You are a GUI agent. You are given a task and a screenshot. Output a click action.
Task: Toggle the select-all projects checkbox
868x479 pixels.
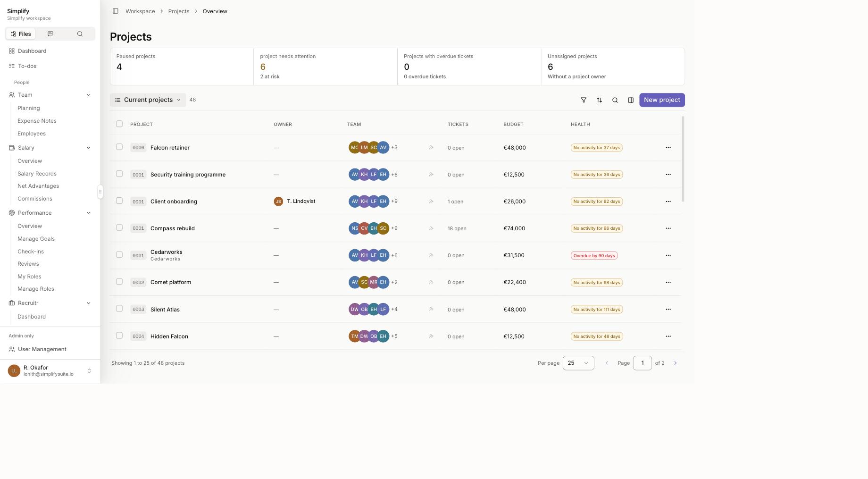pos(119,124)
